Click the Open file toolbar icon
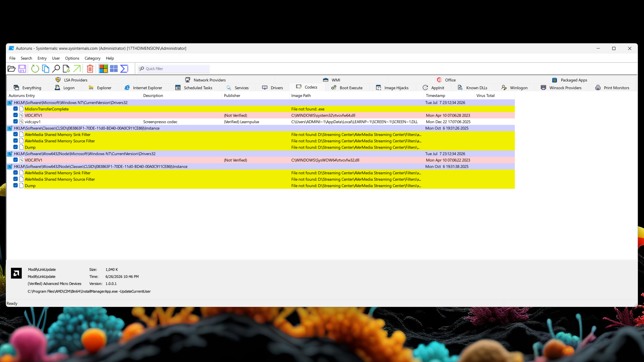Screen dimensions: 644x362 coord(11,69)
